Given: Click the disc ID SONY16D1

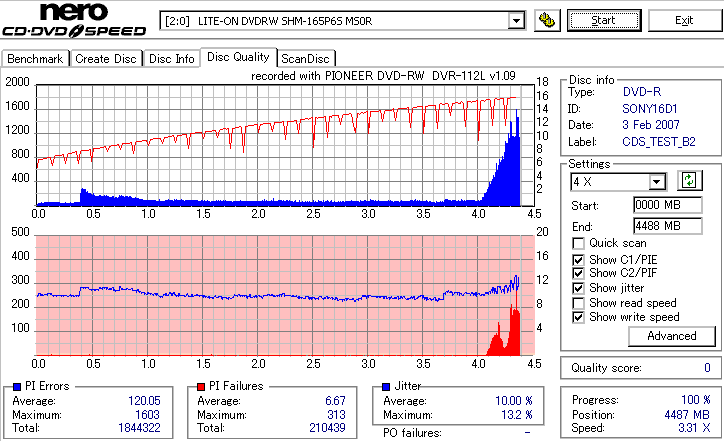Looking at the screenshot, I should 650,109.
